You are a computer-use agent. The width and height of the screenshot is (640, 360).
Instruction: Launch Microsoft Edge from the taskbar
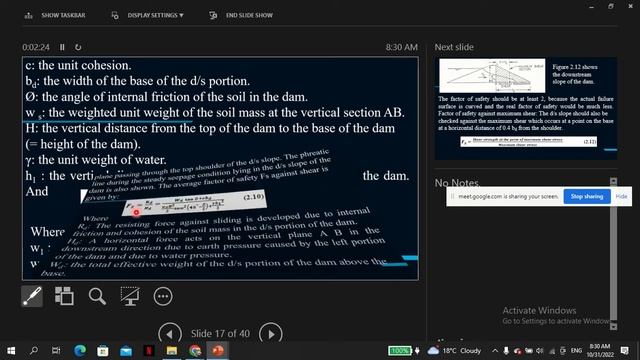click(x=80, y=351)
